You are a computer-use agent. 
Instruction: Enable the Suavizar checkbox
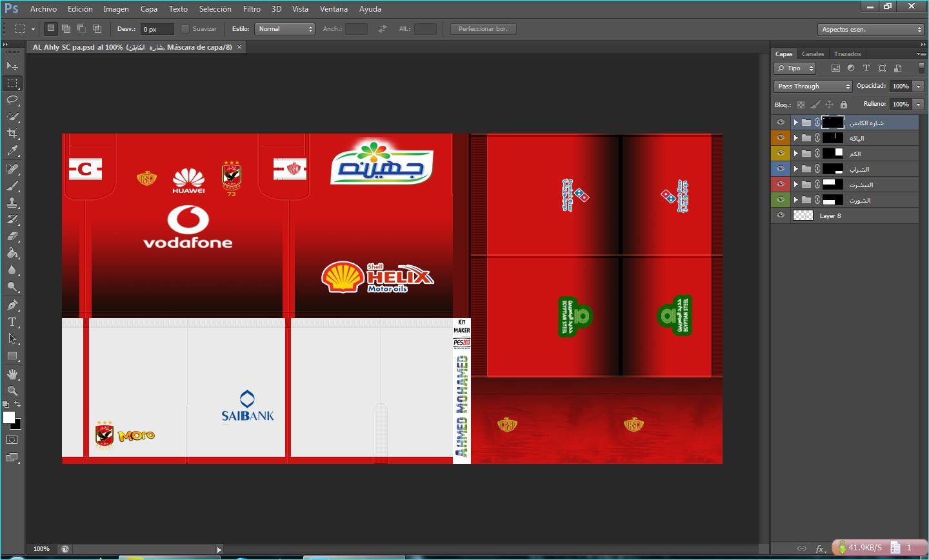pyautogui.click(x=185, y=29)
